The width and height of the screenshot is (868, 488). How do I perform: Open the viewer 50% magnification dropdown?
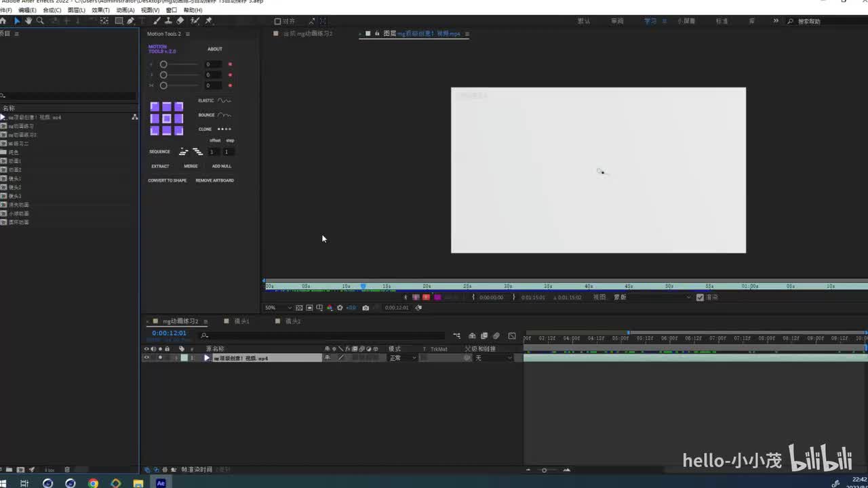278,308
